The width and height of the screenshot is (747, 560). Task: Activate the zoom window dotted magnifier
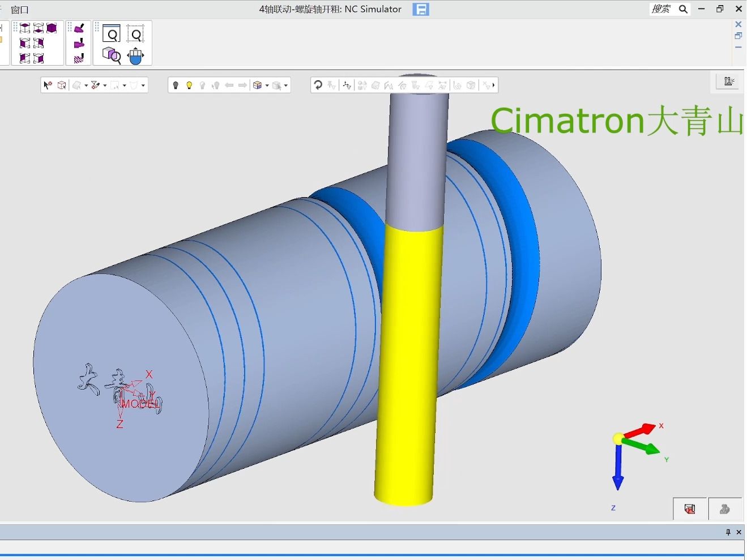coord(136,35)
